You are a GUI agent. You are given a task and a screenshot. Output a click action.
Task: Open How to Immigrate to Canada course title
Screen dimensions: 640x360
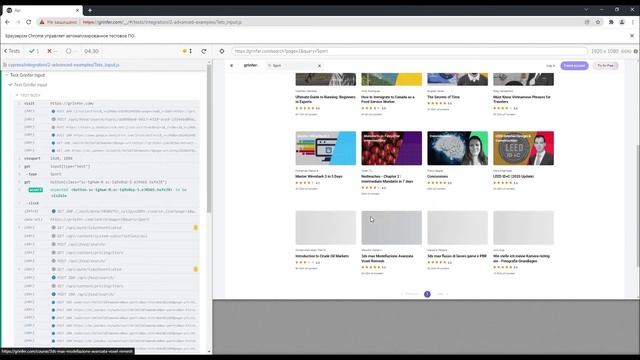[x=388, y=99]
